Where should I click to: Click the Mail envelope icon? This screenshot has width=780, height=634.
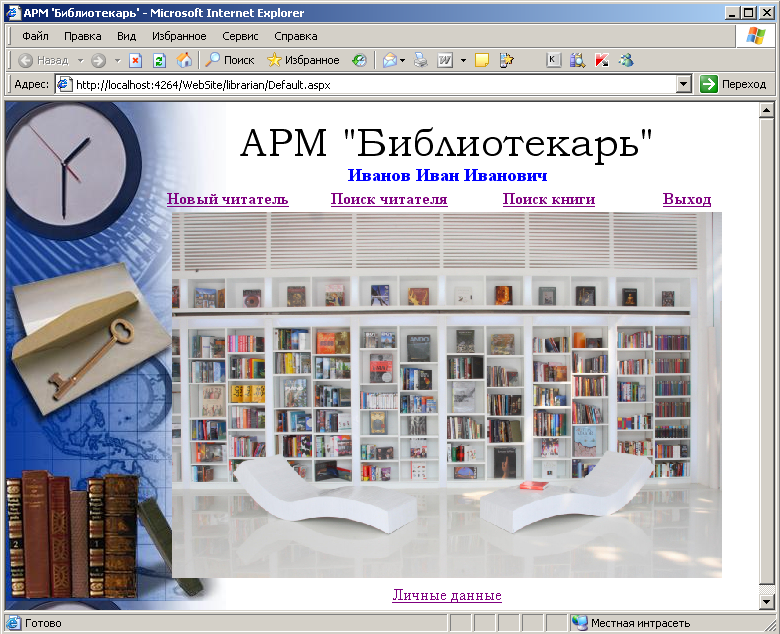click(x=390, y=61)
